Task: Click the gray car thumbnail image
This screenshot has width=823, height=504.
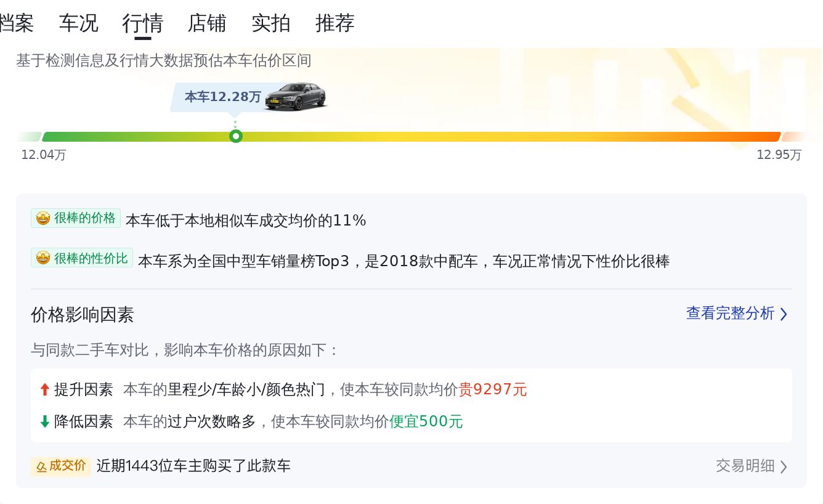Action: point(296,96)
